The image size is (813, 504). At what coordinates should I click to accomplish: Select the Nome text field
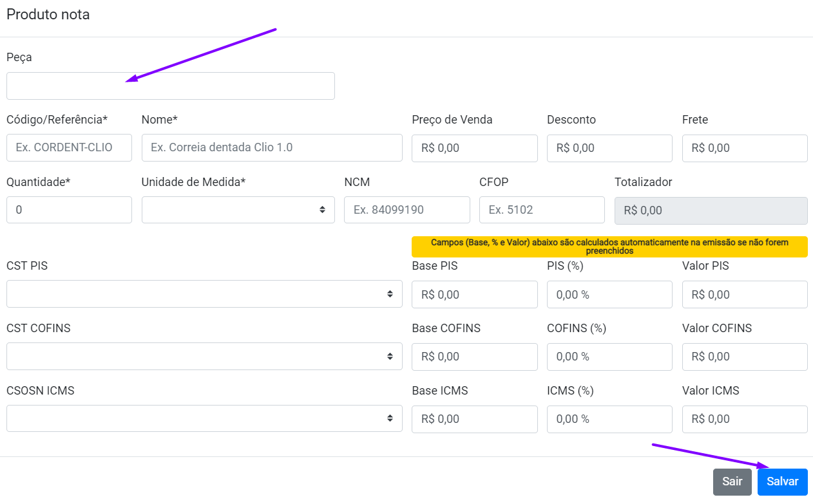271,147
